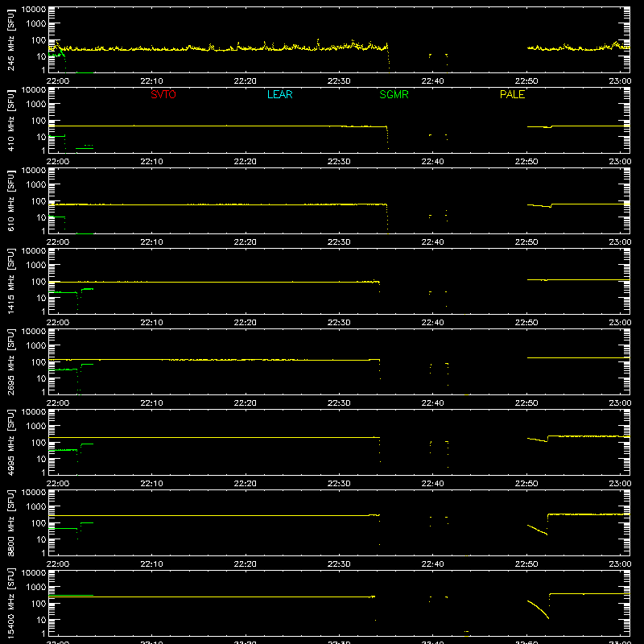The height and width of the screenshot is (644, 644).
Task: Click the 1000 tick on 4995 MHz panel
Action: coord(36,427)
